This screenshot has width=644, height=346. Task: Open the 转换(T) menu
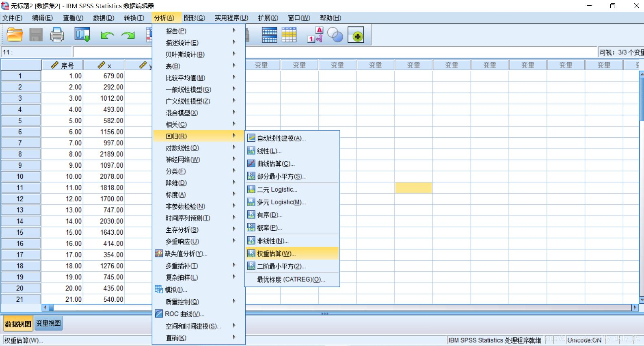(x=134, y=18)
